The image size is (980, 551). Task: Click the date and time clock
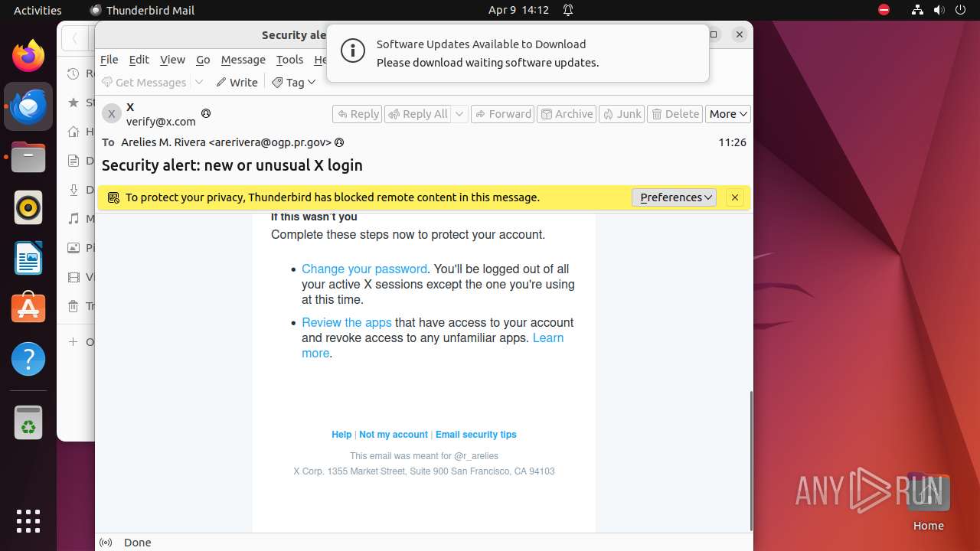coord(519,10)
